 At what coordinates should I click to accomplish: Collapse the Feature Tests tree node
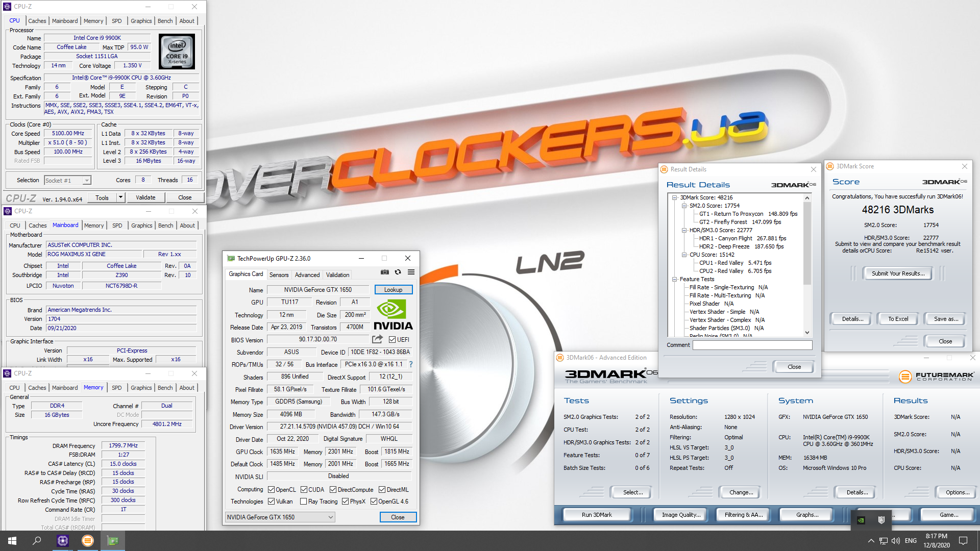point(674,279)
